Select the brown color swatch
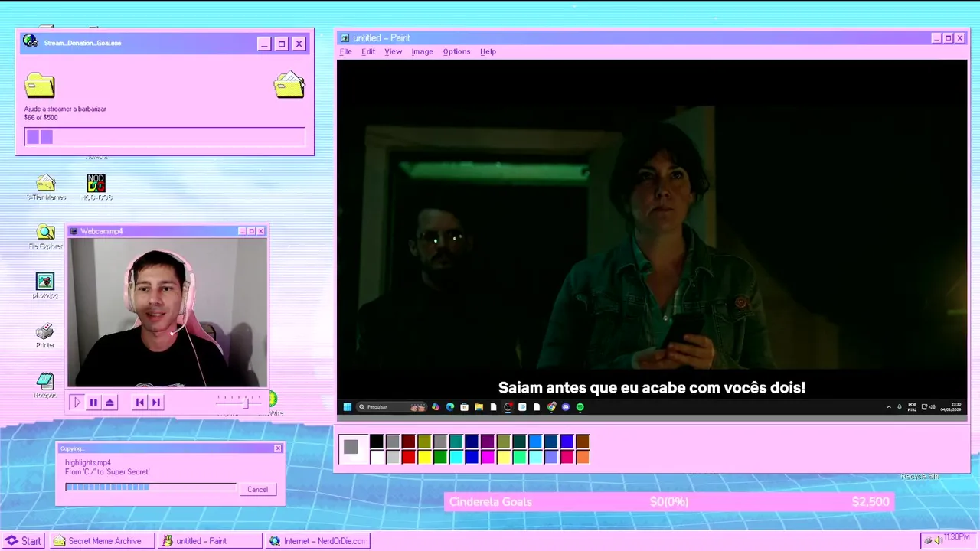The height and width of the screenshot is (551, 980). tap(583, 441)
